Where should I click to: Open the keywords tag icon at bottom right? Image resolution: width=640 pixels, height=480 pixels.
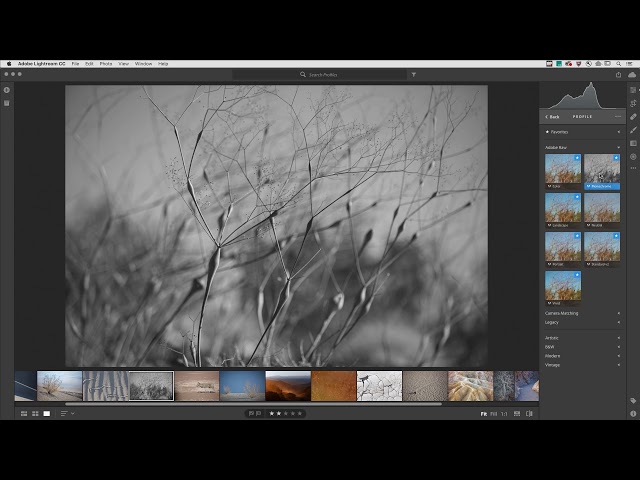pyautogui.click(x=633, y=400)
